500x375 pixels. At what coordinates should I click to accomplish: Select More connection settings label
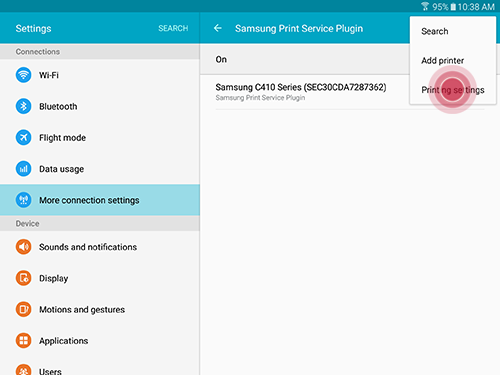(89, 200)
